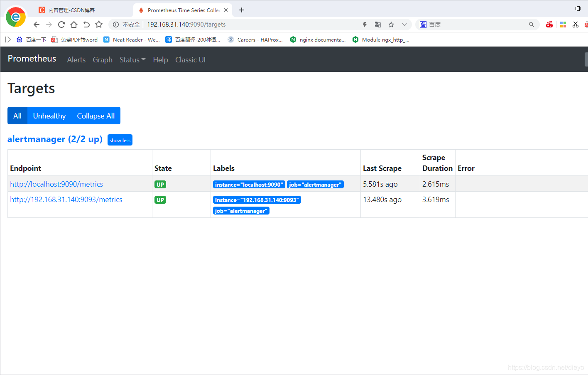Expand the Status dropdown menu
The image size is (588, 375).
click(132, 60)
